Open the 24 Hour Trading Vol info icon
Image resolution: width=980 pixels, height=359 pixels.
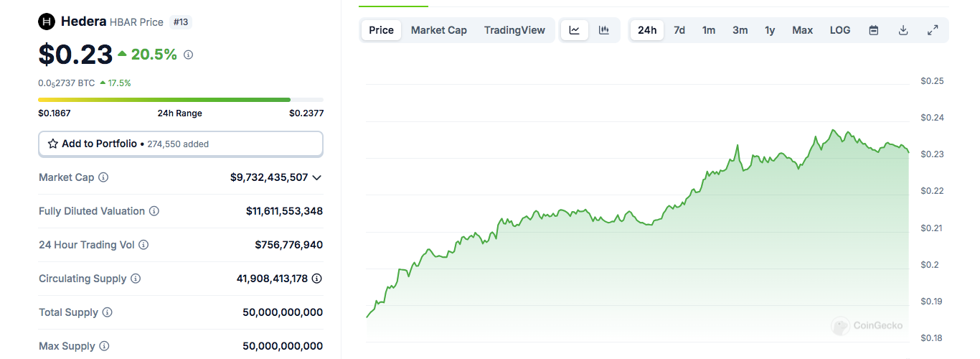143,245
